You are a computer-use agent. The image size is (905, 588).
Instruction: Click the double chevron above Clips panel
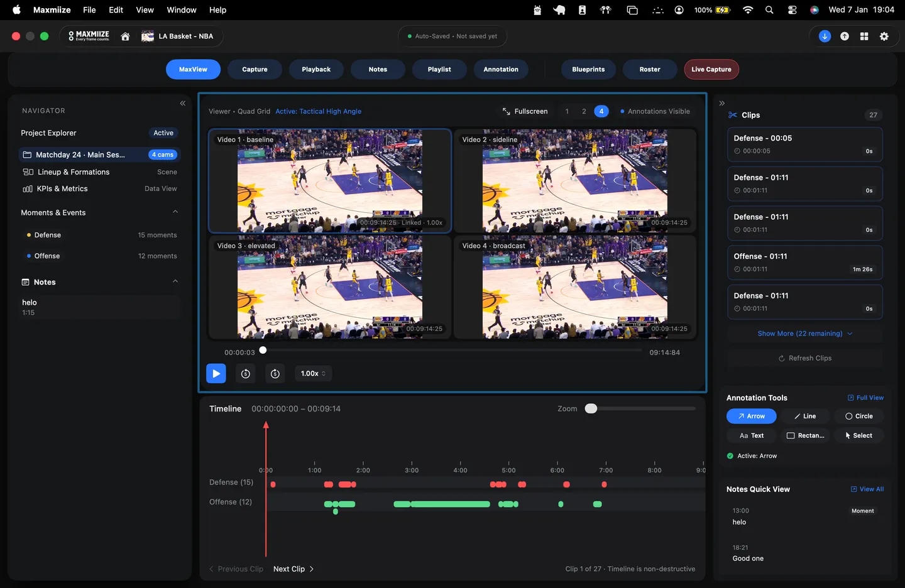722,103
